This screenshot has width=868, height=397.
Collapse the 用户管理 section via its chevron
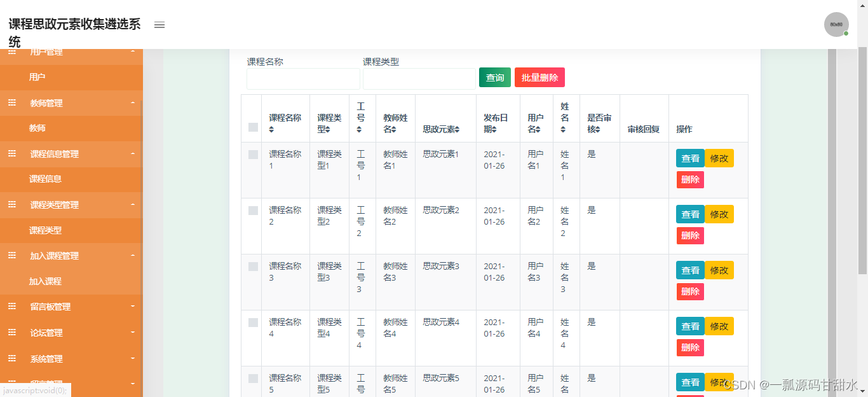(x=133, y=52)
